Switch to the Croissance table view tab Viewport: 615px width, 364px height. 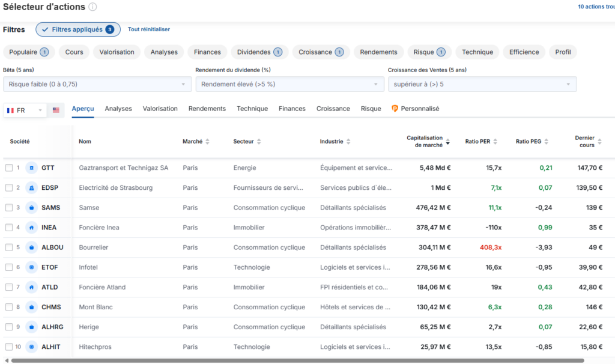333,109
